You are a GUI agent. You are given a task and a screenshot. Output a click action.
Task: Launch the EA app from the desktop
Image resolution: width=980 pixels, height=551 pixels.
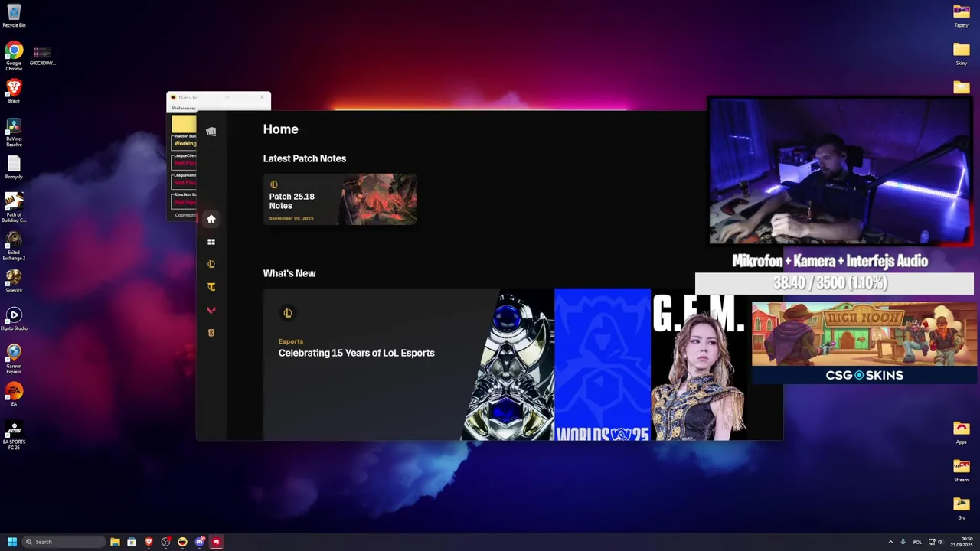coord(14,394)
